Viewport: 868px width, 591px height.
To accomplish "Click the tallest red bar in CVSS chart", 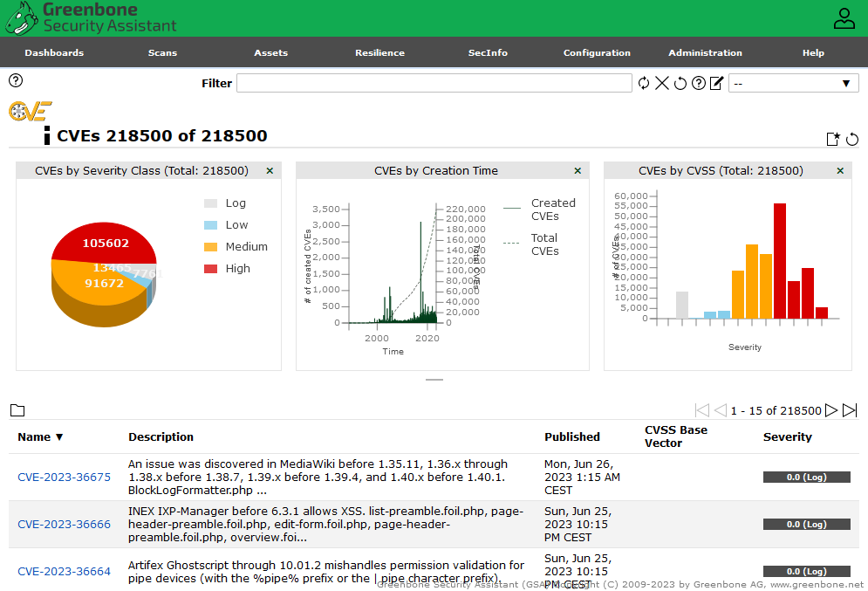I will 780,261.
